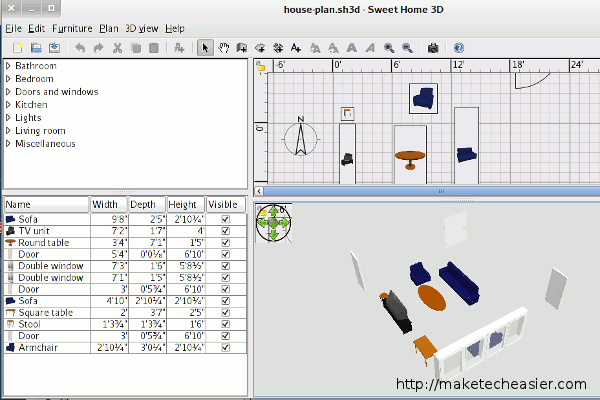Image resolution: width=600 pixels, height=400 pixels.
Task: Expand the Kitchen catalog category
Action: coord(8,105)
